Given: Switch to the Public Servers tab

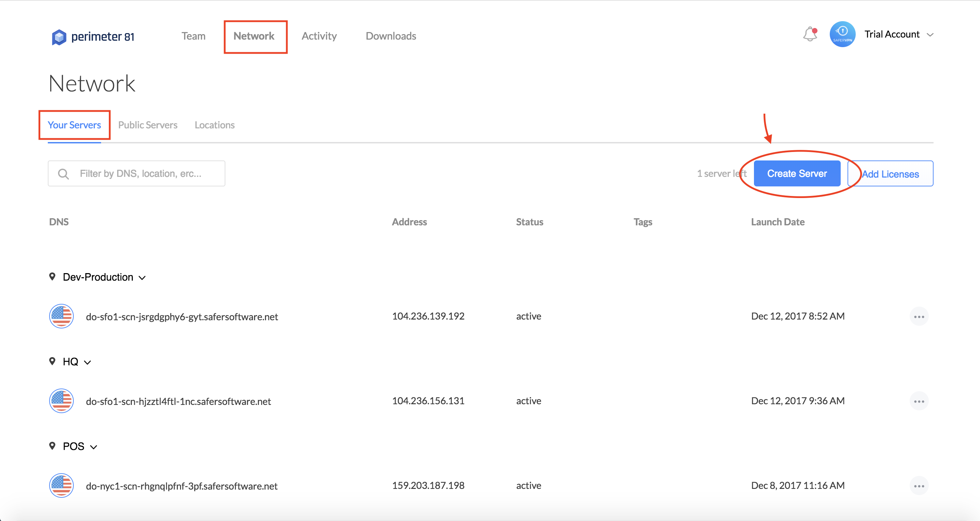Looking at the screenshot, I should [148, 125].
